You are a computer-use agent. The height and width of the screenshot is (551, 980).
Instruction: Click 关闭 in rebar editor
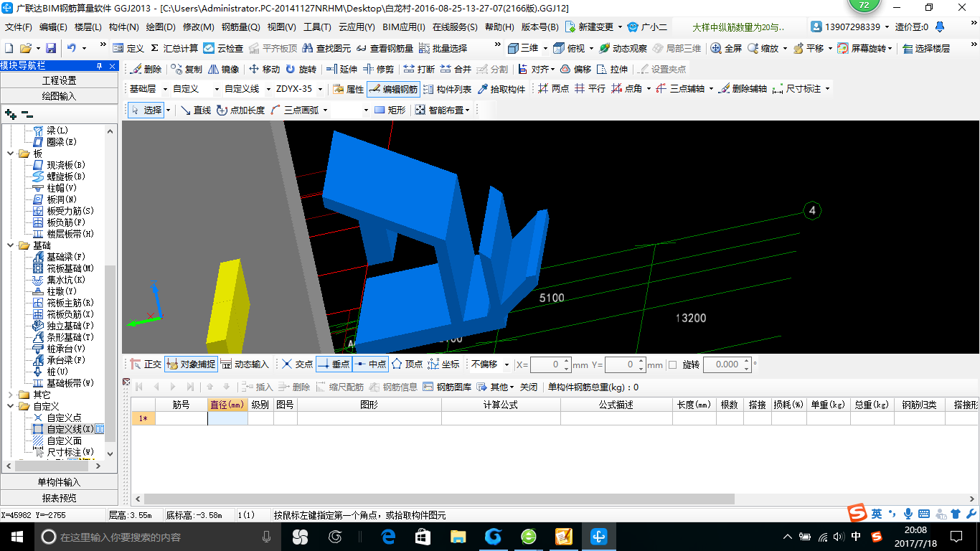(529, 387)
